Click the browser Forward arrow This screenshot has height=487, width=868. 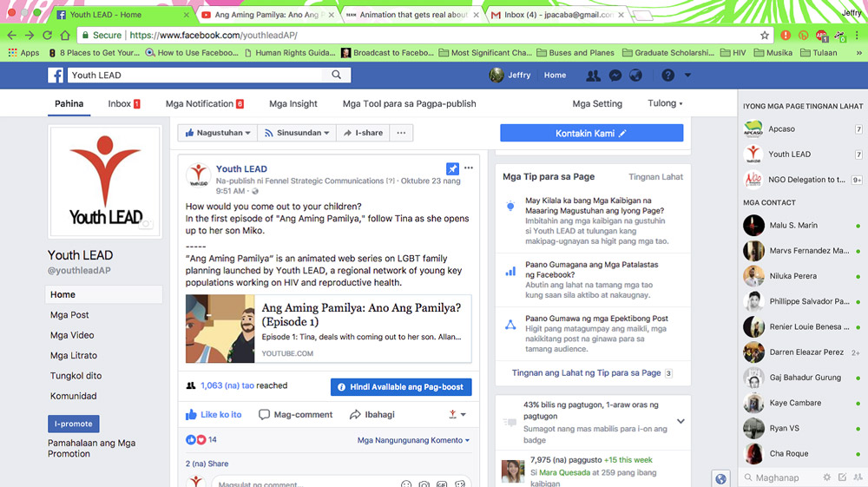coord(30,36)
